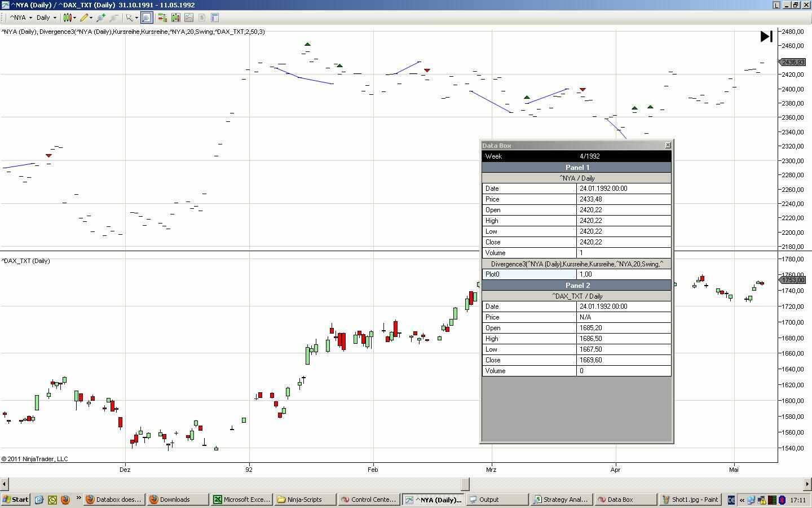Open Databox does... Firefox taskbar button
Image resolution: width=812 pixels, height=508 pixels.
point(114,500)
